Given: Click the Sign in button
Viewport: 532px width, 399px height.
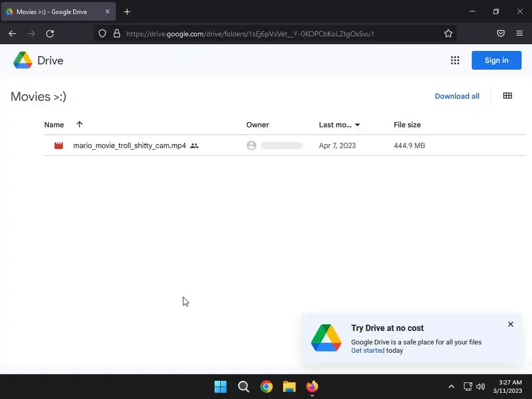Looking at the screenshot, I should coord(496,60).
